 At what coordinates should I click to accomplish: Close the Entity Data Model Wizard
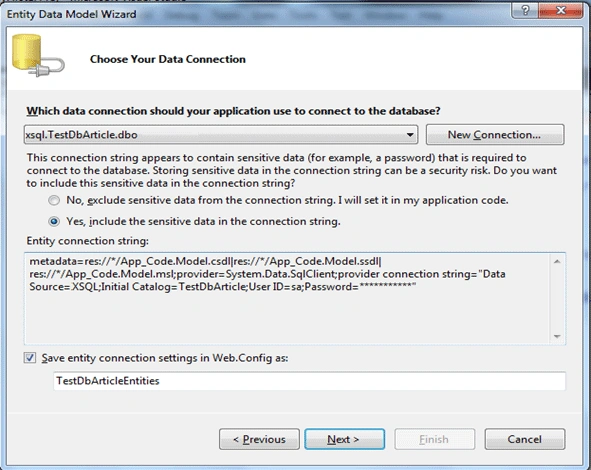(x=560, y=10)
